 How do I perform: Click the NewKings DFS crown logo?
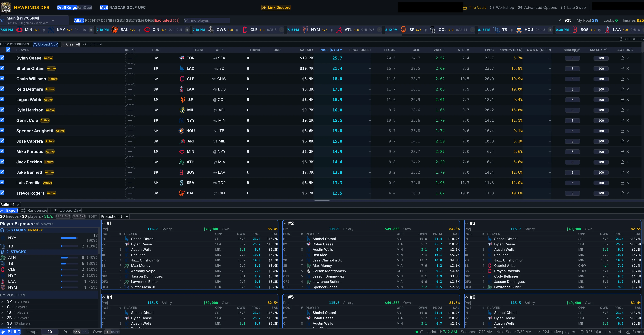(x=6, y=7)
